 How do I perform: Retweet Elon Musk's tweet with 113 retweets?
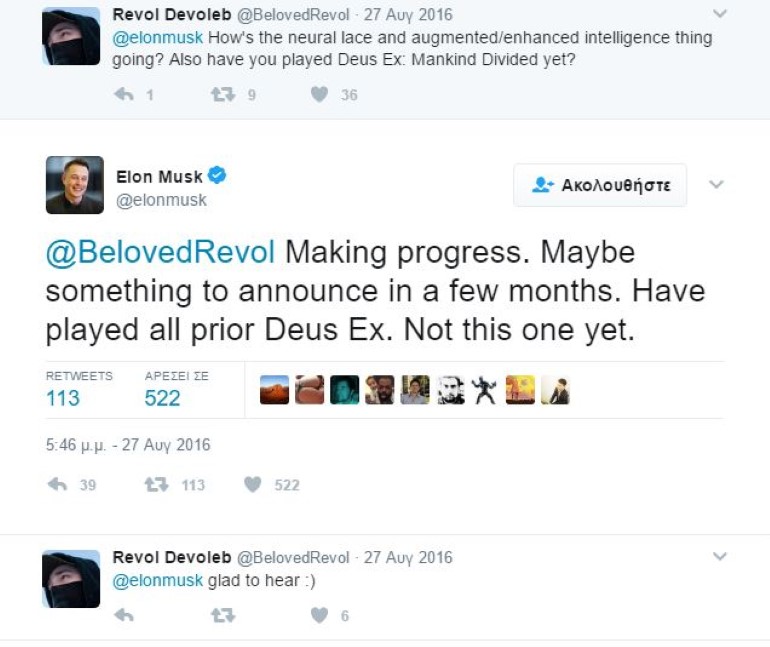[157, 485]
